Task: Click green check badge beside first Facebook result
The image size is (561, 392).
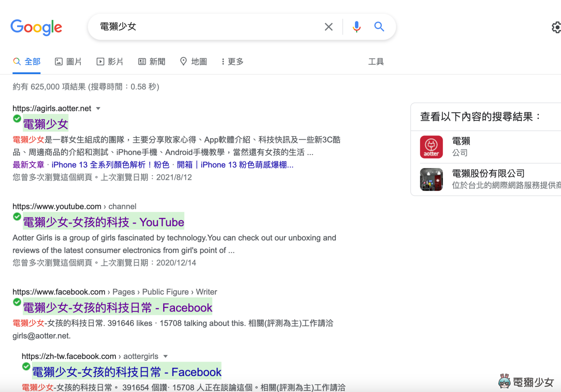Action: pos(17,302)
